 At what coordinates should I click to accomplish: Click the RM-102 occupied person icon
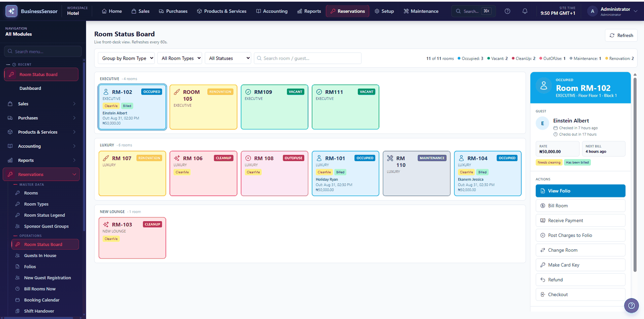106,92
